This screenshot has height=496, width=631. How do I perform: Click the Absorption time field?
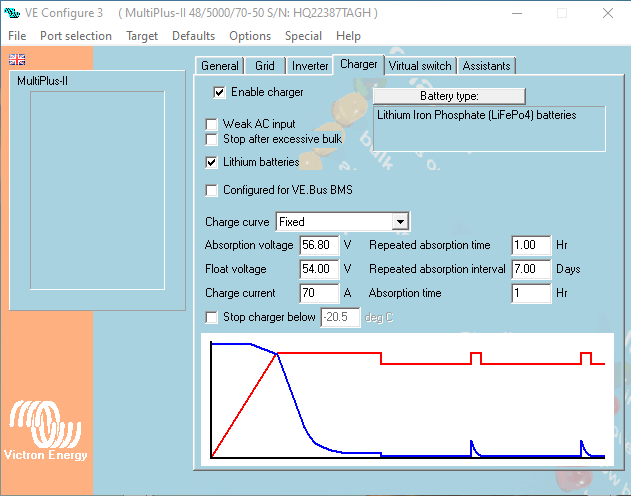point(531,293)
